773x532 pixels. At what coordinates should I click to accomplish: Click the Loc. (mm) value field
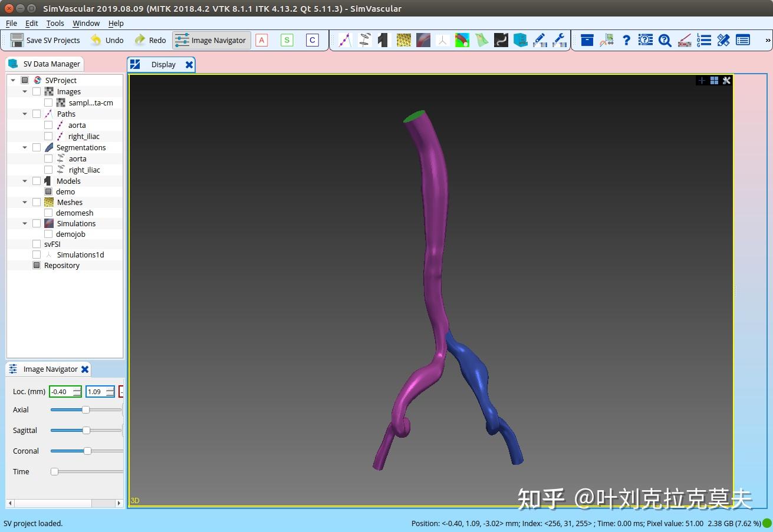(x=63, y=391)
